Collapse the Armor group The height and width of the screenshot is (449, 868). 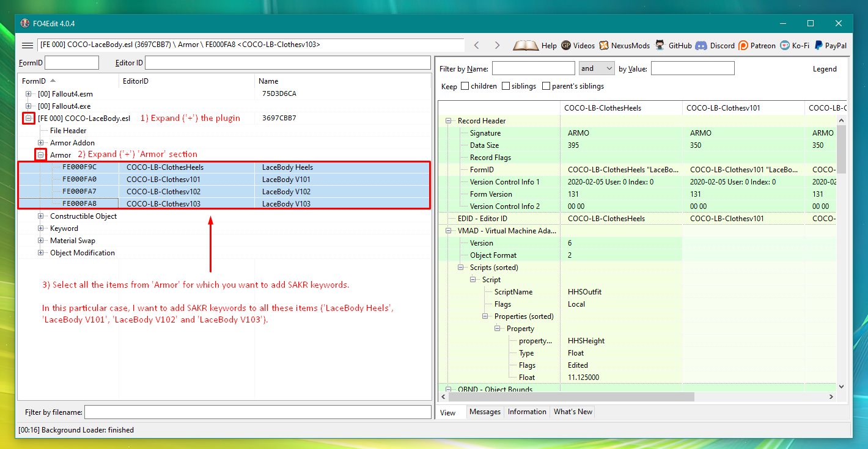(x=41, y=155)
